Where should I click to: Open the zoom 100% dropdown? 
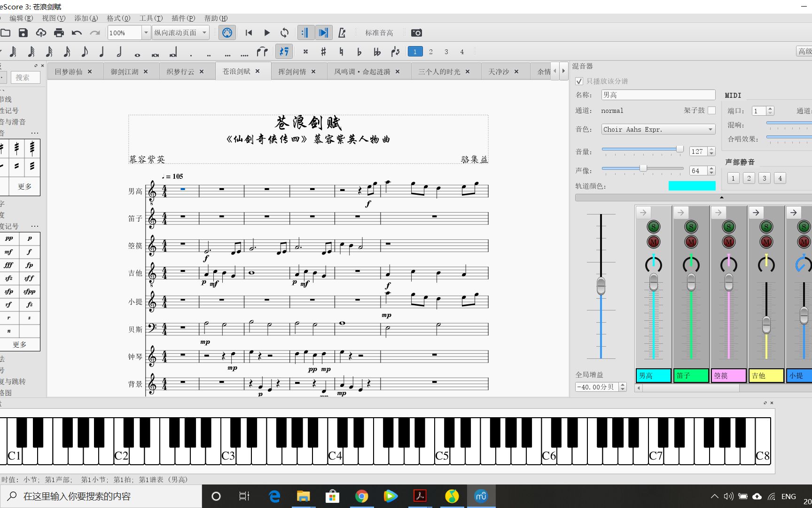(x=146, y=32)
